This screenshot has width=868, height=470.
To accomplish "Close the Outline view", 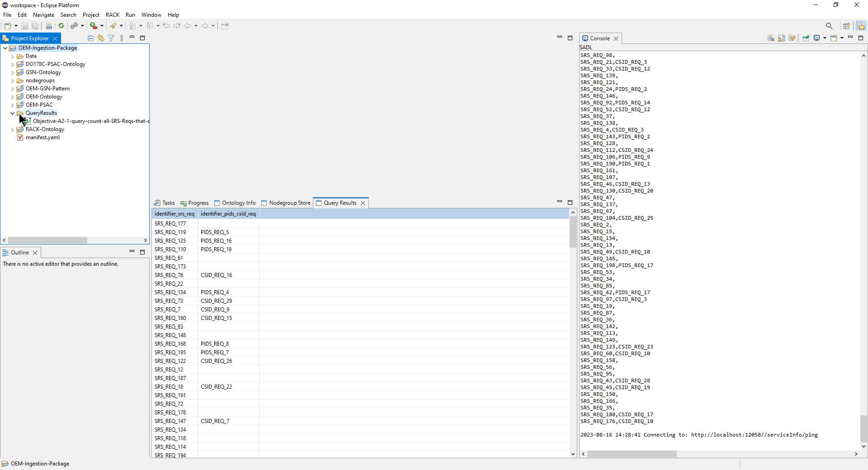I will [35, 253].
